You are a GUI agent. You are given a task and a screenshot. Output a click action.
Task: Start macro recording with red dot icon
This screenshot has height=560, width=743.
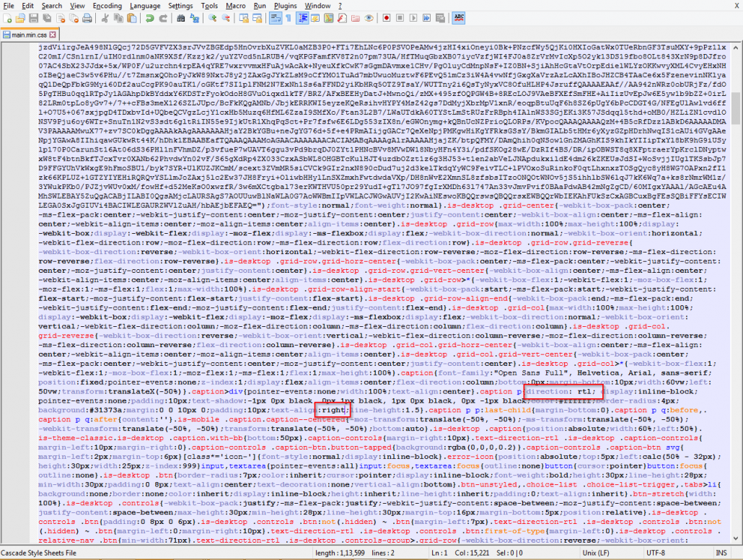tap(386, 17)
